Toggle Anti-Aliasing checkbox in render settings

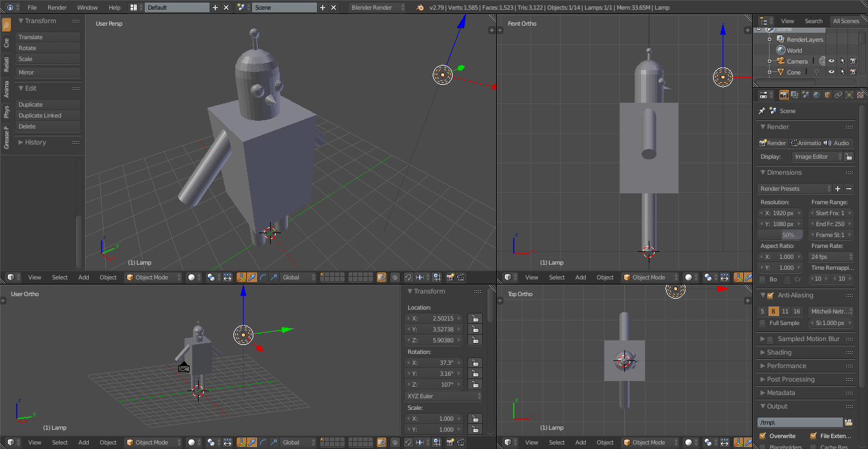(770, 295)
